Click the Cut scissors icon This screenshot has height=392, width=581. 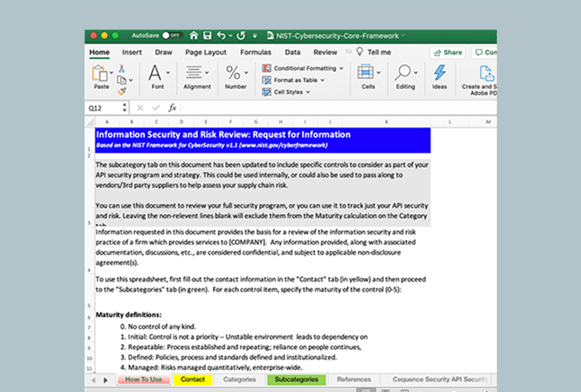121,68
